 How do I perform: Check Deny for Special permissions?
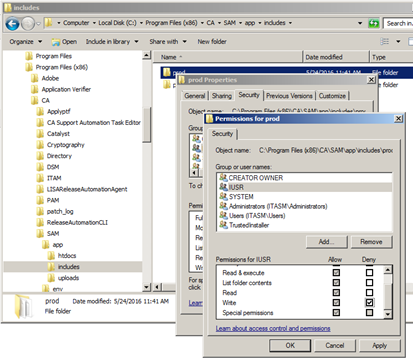pyautogui.click(x=369, y=313)
